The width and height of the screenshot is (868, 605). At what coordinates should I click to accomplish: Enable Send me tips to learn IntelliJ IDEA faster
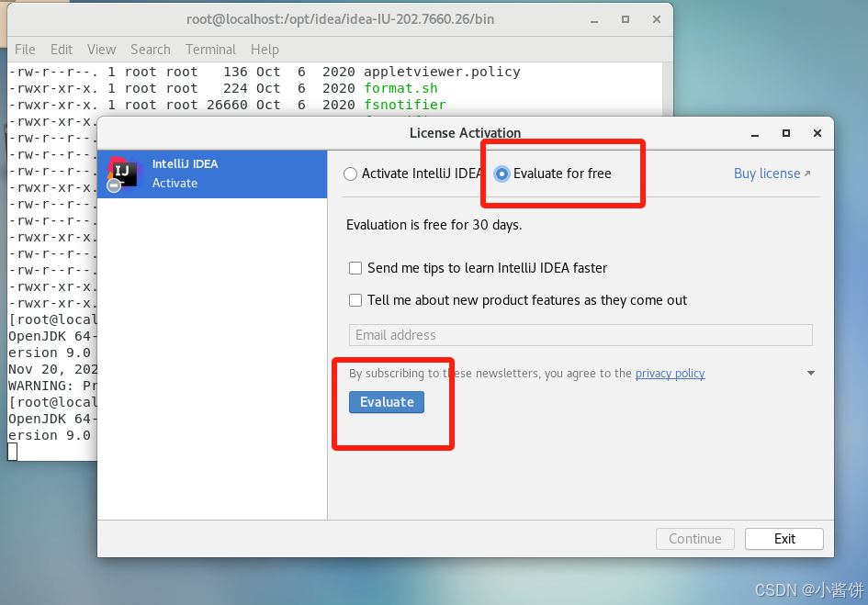(355, 268)
